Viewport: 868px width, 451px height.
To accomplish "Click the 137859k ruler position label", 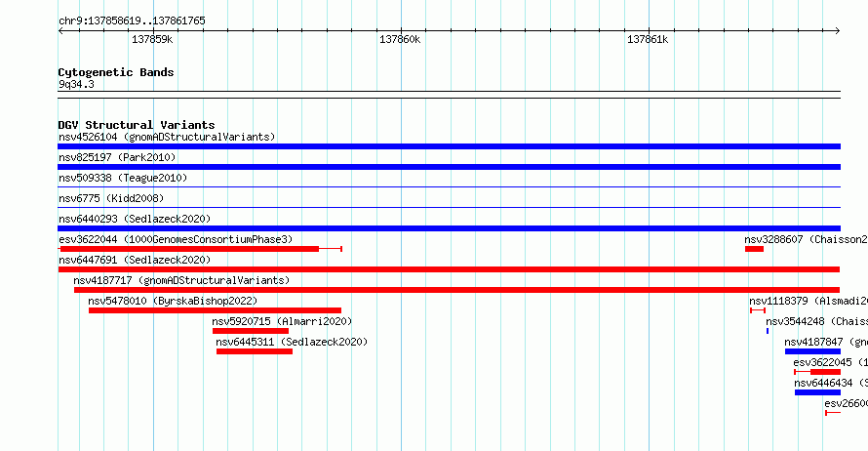I will [152, 39].
